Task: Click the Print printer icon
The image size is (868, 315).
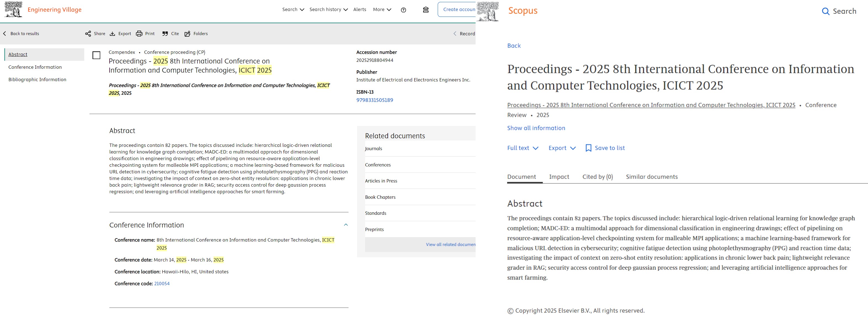Action: tap(139, 34)
